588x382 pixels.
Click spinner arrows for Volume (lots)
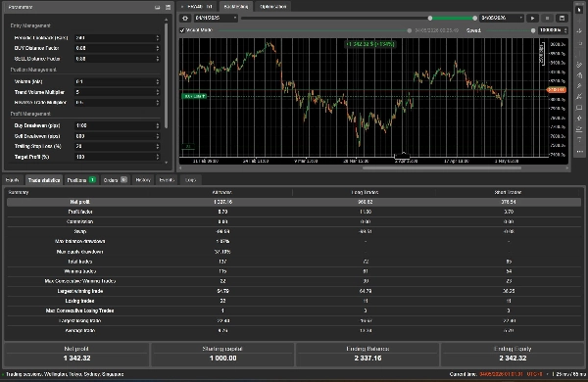coord(158,81)
